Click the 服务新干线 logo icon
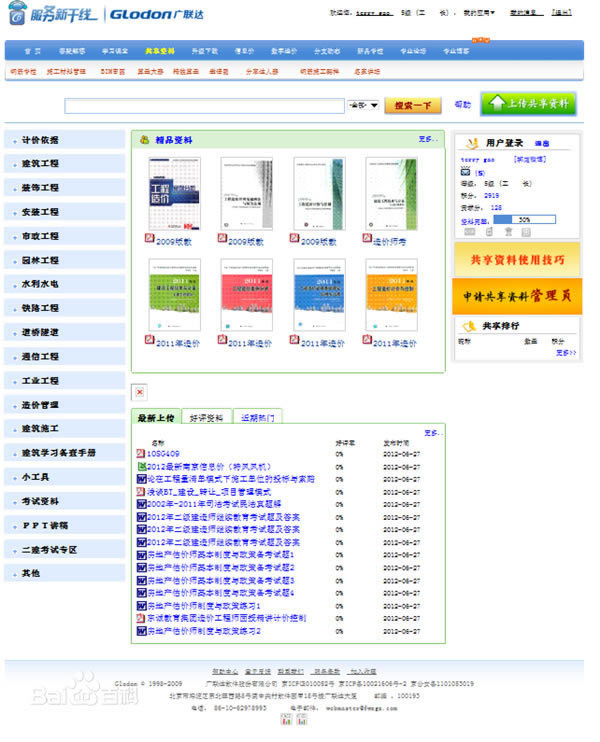Image resolution: width=600 pixels, height=742 pixels. tap(18, 14)
